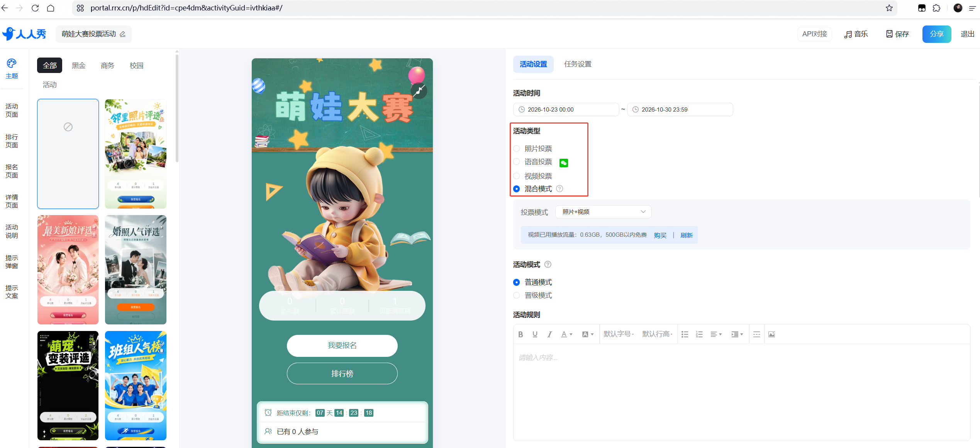This screenshot has width=980, height=448.
Task: Switch to the 任务设置 tab
Action: pyautogui.click(x=578, y=64)
